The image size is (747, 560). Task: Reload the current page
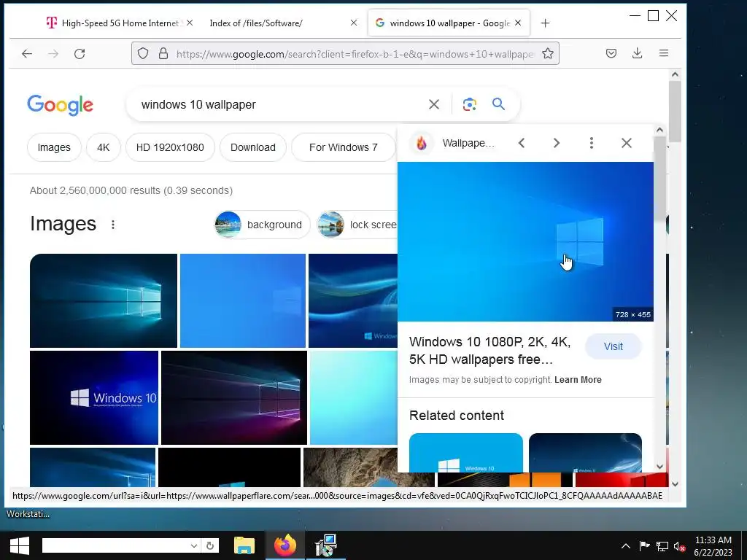click(80, 53)
